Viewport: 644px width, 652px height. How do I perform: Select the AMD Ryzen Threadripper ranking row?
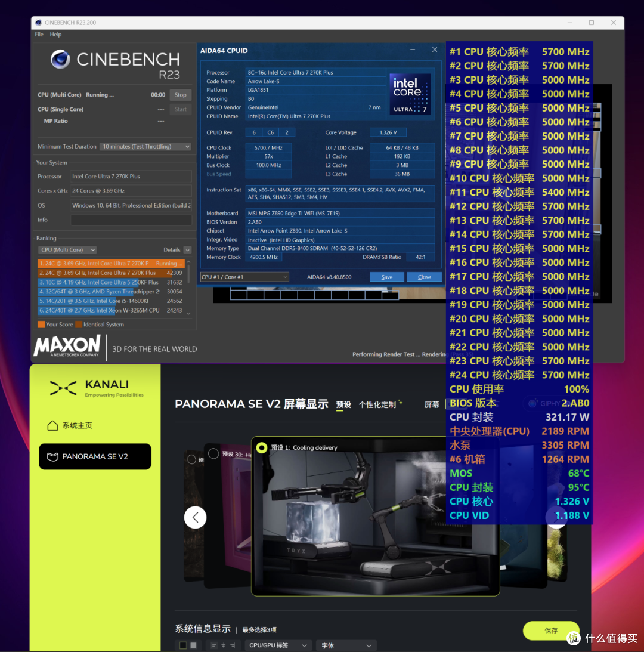tap(111, 292)
